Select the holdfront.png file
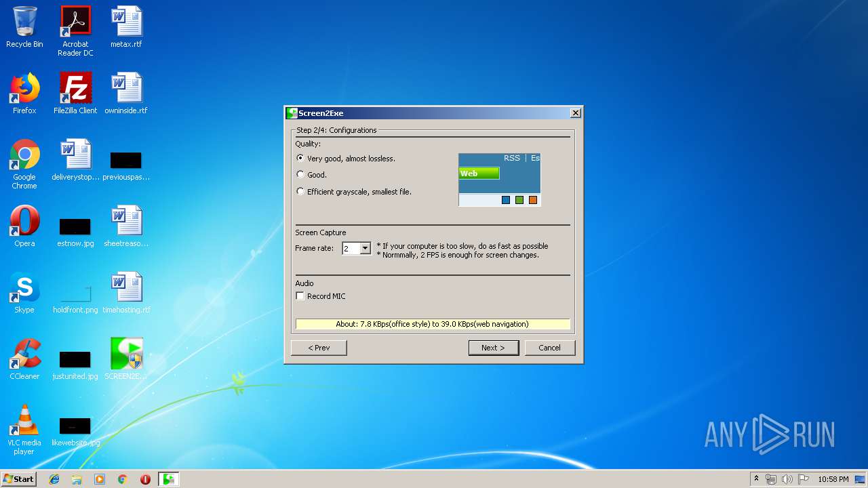This screenshot has width=868, height=488. pyautogui.click(x=75, y=298)
